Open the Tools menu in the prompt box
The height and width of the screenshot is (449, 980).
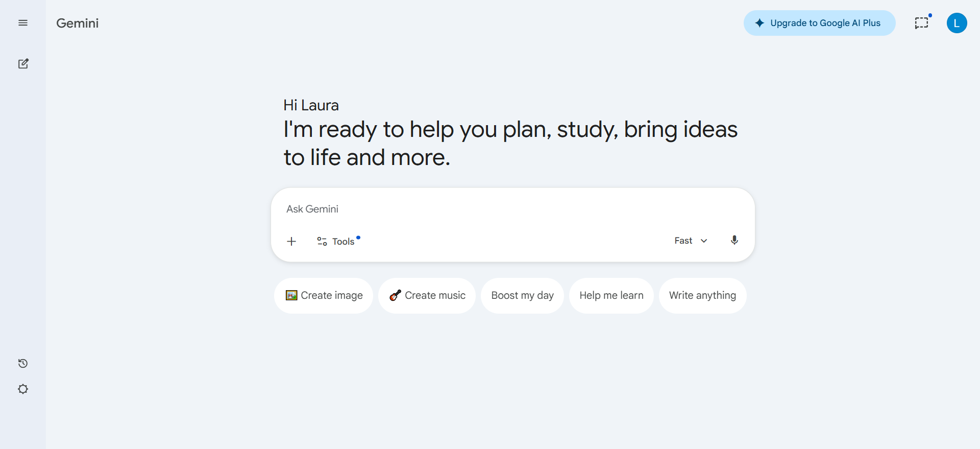click(x=336, y=241)
